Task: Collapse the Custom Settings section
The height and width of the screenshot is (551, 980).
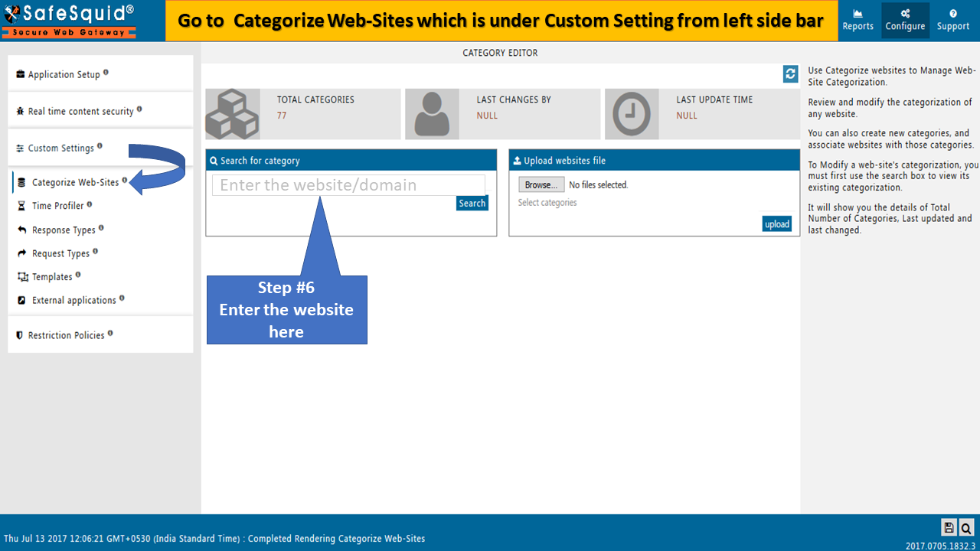Action: (x=60, y=148)
